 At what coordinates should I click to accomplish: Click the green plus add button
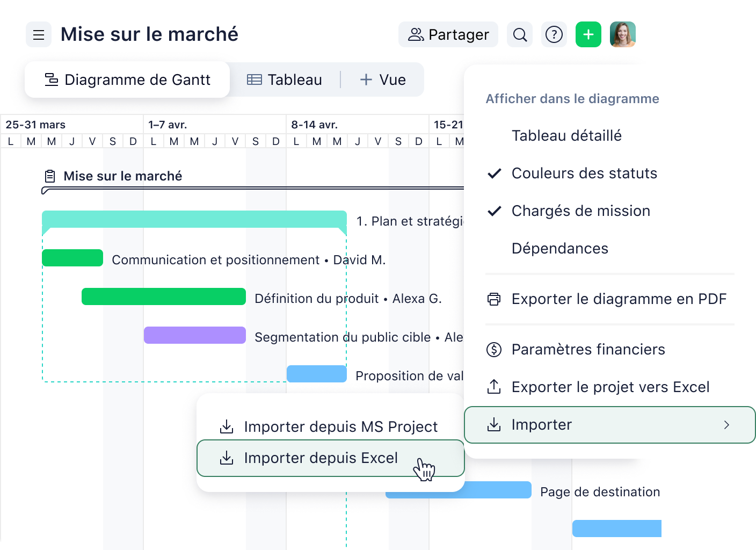(588, 35)
